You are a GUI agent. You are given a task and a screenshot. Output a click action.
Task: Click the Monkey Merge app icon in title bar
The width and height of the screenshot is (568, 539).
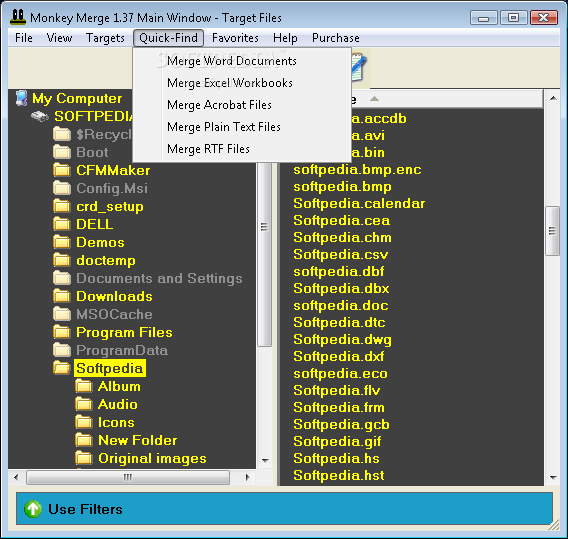(18, 17)
